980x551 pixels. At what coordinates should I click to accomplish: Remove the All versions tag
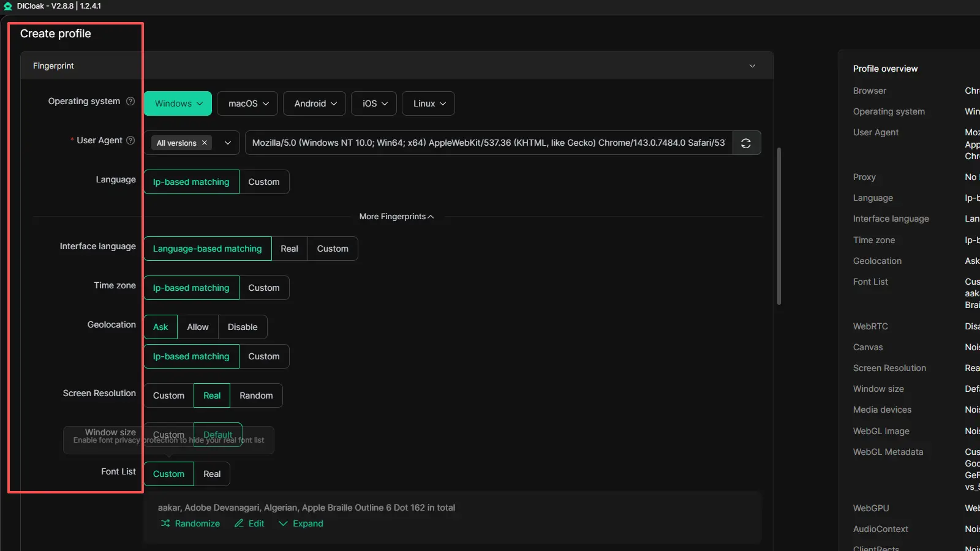(205, 143)
